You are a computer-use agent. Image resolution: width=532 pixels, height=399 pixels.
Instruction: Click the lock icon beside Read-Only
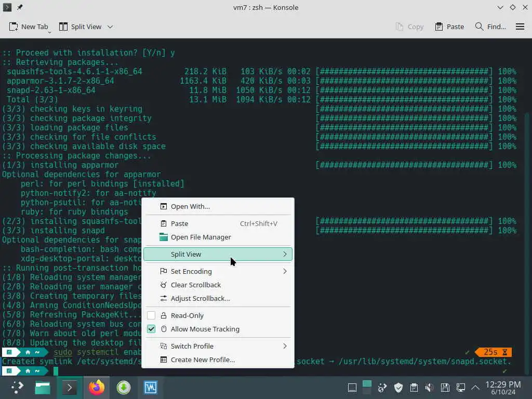(164, 315)
